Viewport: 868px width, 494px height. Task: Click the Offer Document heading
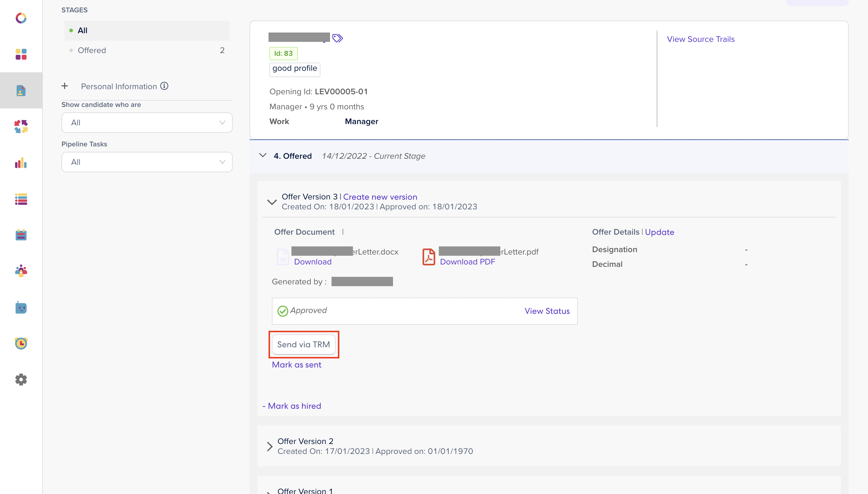(304, 232)
